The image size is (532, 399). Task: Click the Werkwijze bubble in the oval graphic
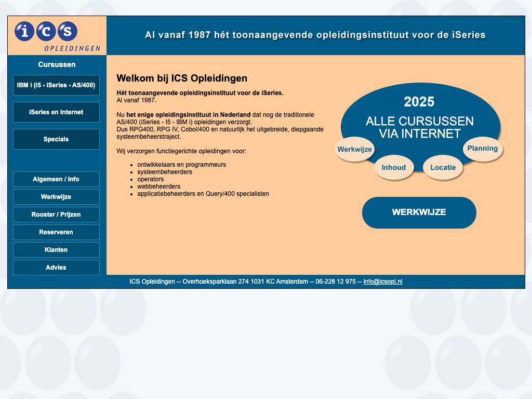354,149
